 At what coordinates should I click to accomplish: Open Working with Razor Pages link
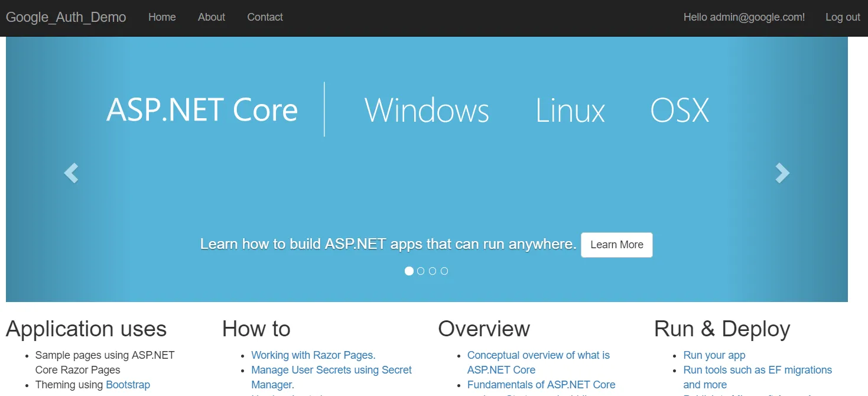tap(313, 355)
